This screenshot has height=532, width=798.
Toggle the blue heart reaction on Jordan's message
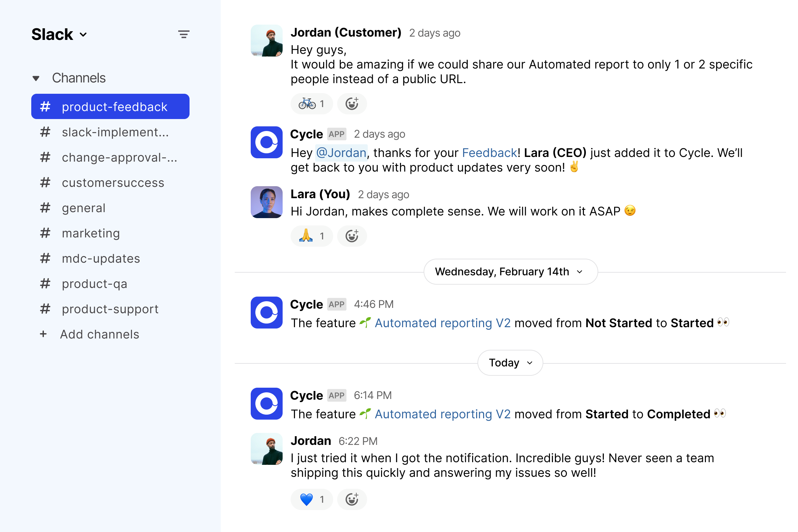click(x=312, y=499)
